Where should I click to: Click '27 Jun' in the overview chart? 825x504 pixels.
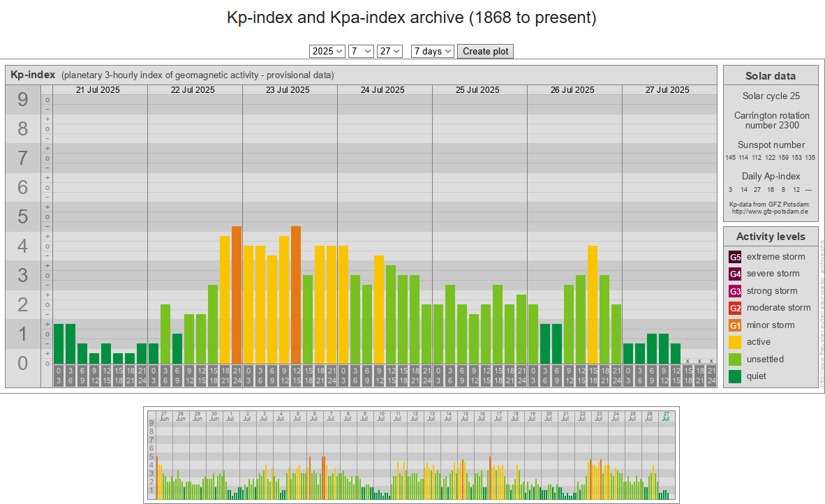pos(164,416)
